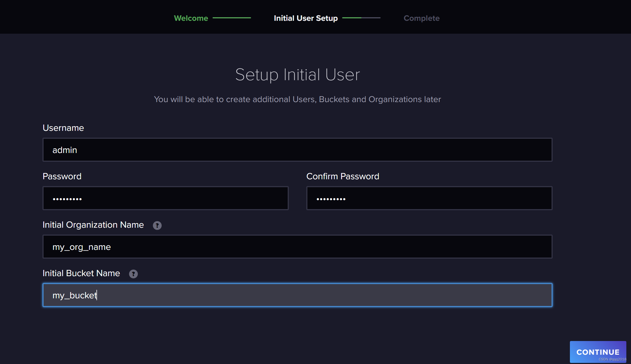This screenshot has width=631, height=364.
Task: Go back to the Welcome step
Action: pyautogui.click(x=191, y=18)
